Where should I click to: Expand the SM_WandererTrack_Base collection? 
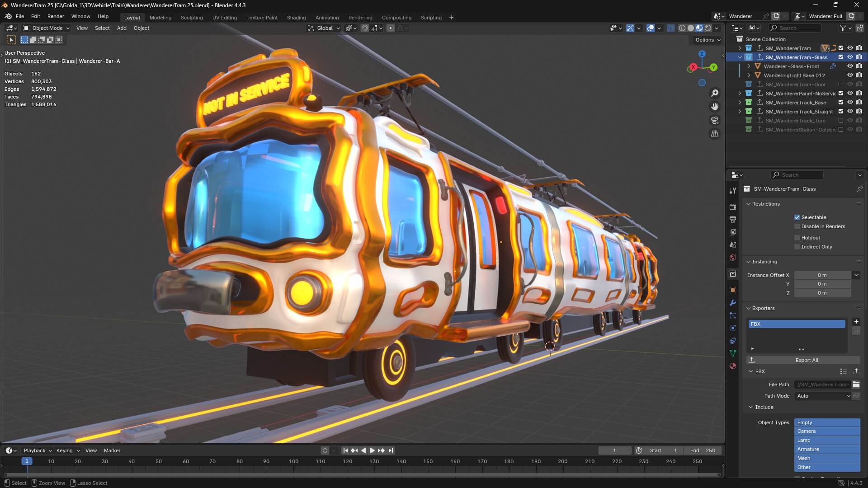(740, 103)
